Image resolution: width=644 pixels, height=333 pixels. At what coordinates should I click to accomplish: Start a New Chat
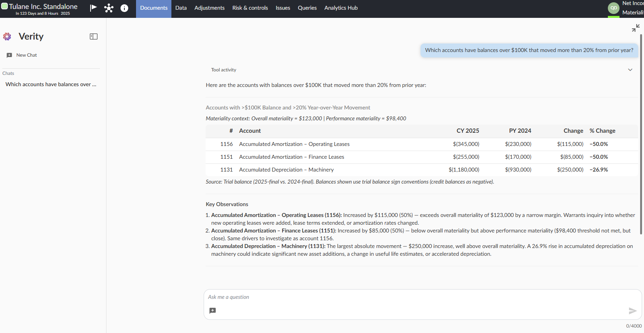(x=26, y=55)
